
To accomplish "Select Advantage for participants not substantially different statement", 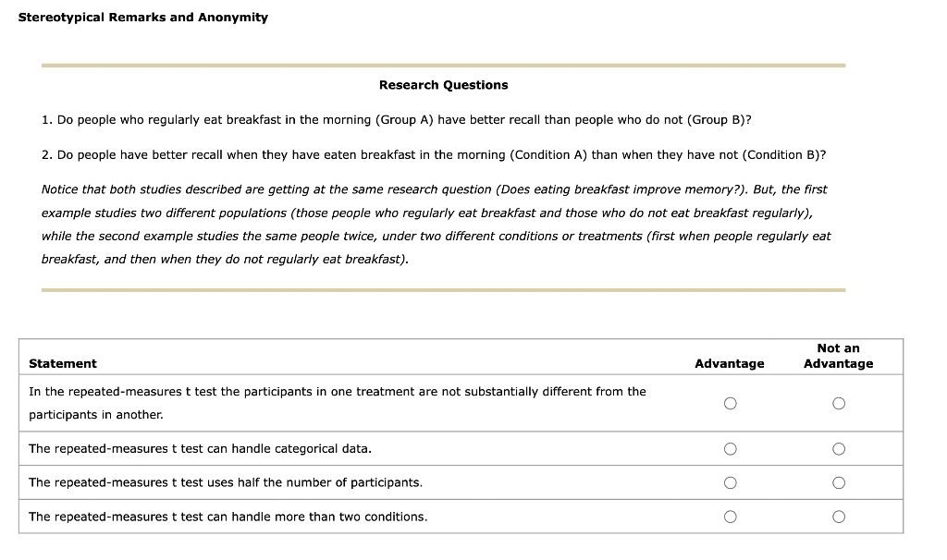I will (x=730, y=402).
